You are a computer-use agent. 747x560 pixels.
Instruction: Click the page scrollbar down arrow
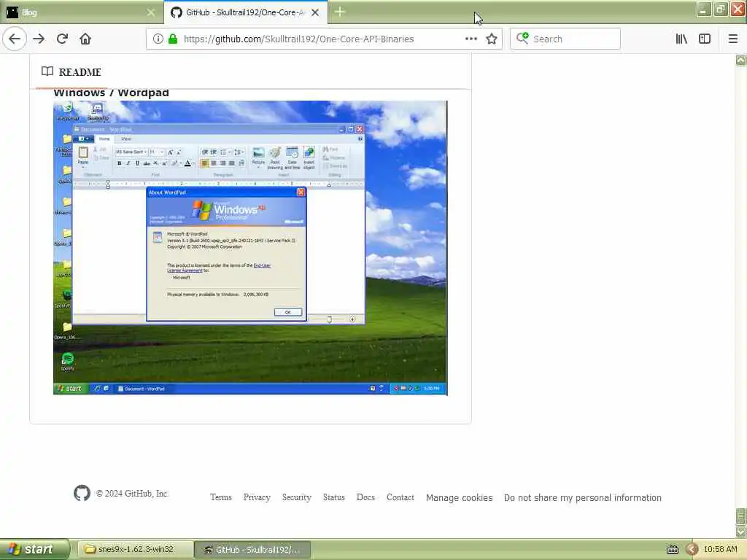pos(741,531)
